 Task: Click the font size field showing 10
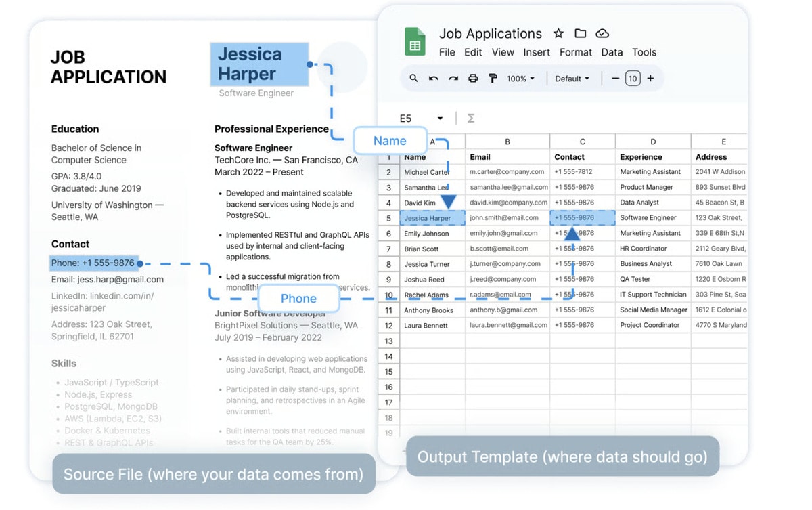click(x=633, y=79)
